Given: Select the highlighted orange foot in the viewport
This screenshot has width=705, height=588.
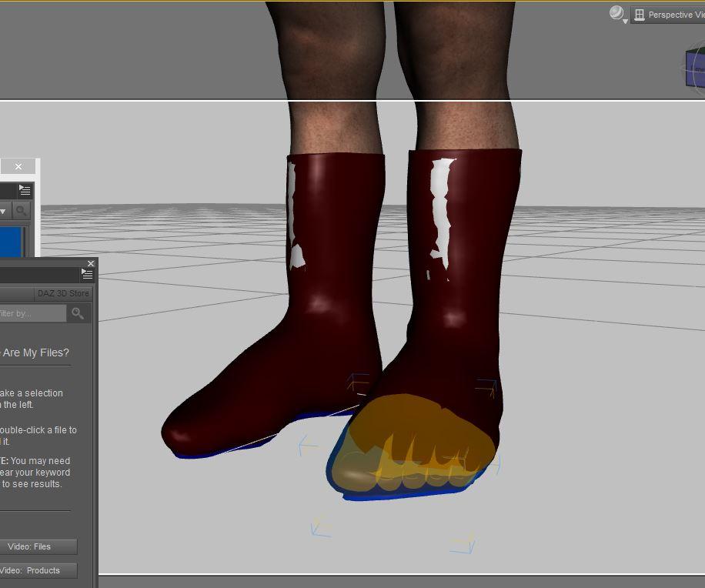Looking at the screenshot, I should (413, 443).
